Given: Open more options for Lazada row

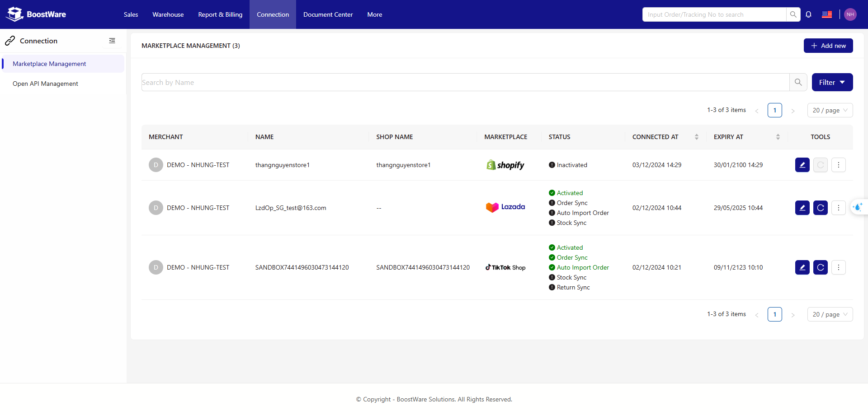Looking at the screenshot, I should pos(839,208).
